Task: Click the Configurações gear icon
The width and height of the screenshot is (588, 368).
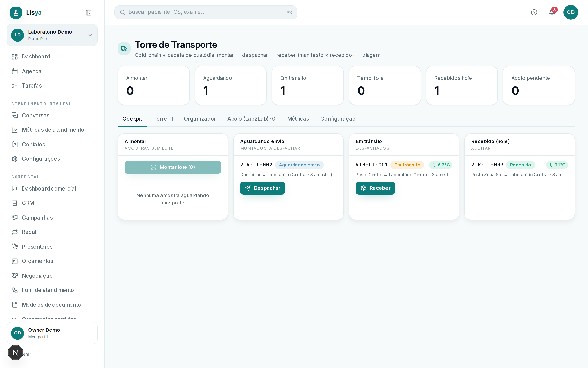Action: pyautogui.click(x=14, y=159)
